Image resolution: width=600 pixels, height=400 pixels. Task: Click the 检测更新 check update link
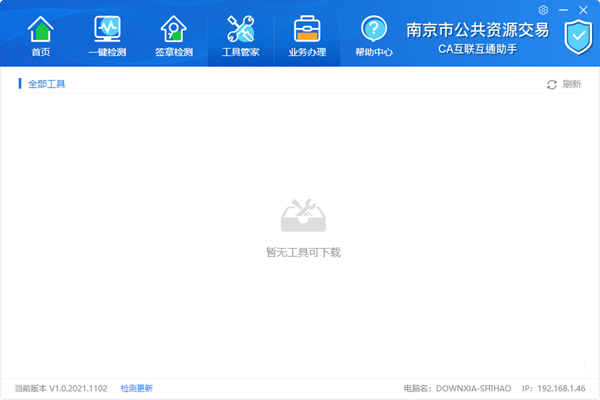pyautogui.click(x=137, y=389)
